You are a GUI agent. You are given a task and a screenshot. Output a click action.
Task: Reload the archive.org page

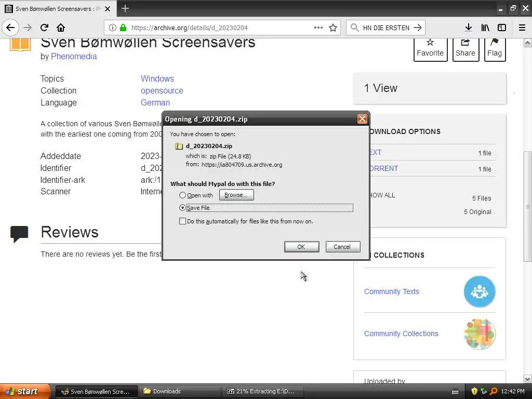coord(44,28)
